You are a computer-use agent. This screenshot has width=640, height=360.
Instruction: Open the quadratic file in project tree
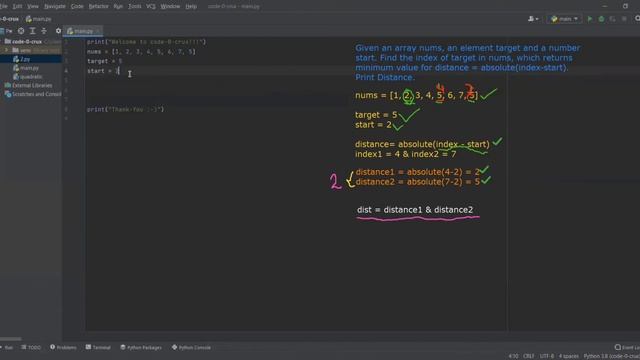[x=28, y=77]
